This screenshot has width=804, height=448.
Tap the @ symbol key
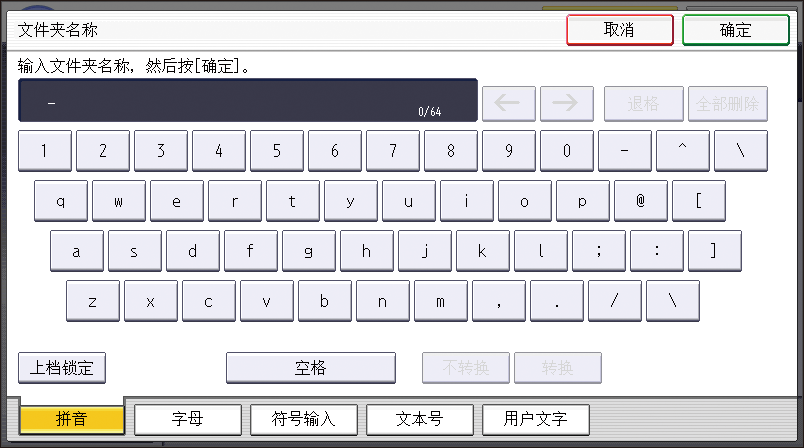pos(640,200)
